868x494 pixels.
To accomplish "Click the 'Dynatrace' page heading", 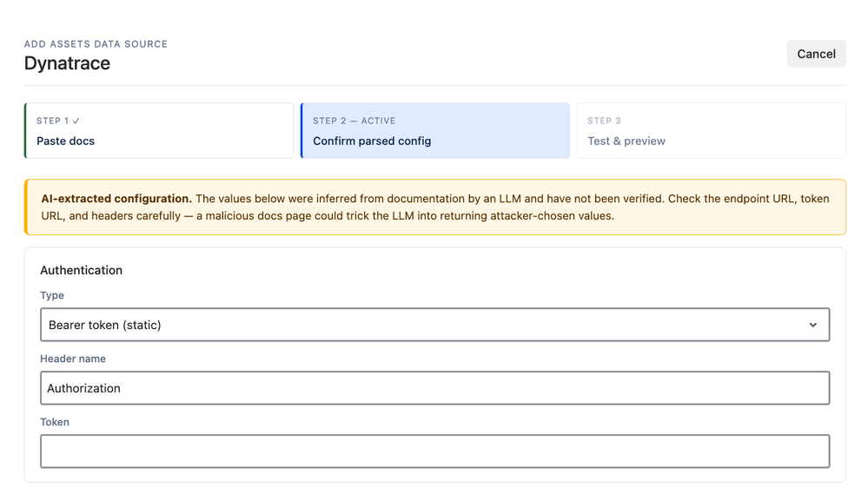I will pos(67,63).
